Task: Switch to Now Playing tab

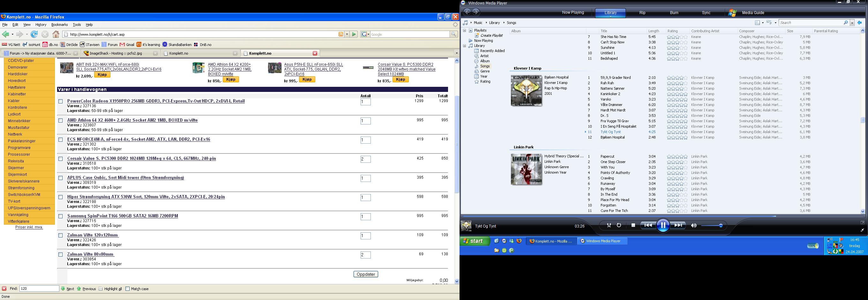Action: [x=573, y=12]
